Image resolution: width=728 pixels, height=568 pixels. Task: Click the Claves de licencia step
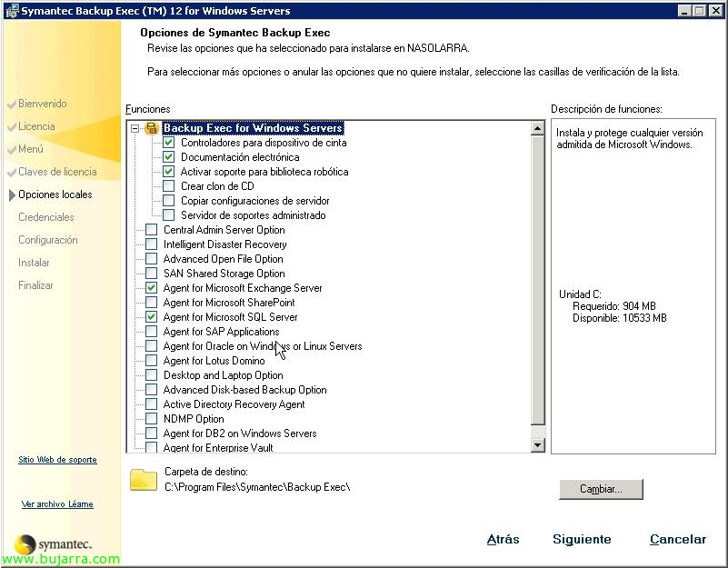pyautogui.click(x=57, y=172)
